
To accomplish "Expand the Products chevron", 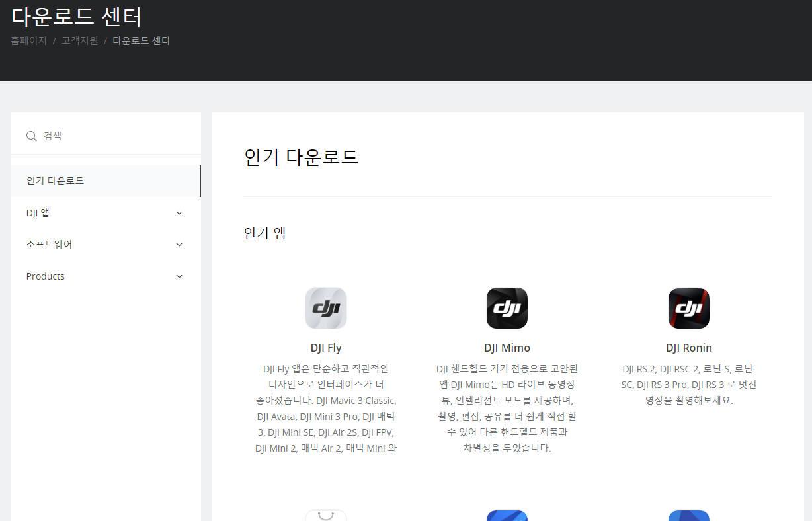I will (x=179, y=276).
